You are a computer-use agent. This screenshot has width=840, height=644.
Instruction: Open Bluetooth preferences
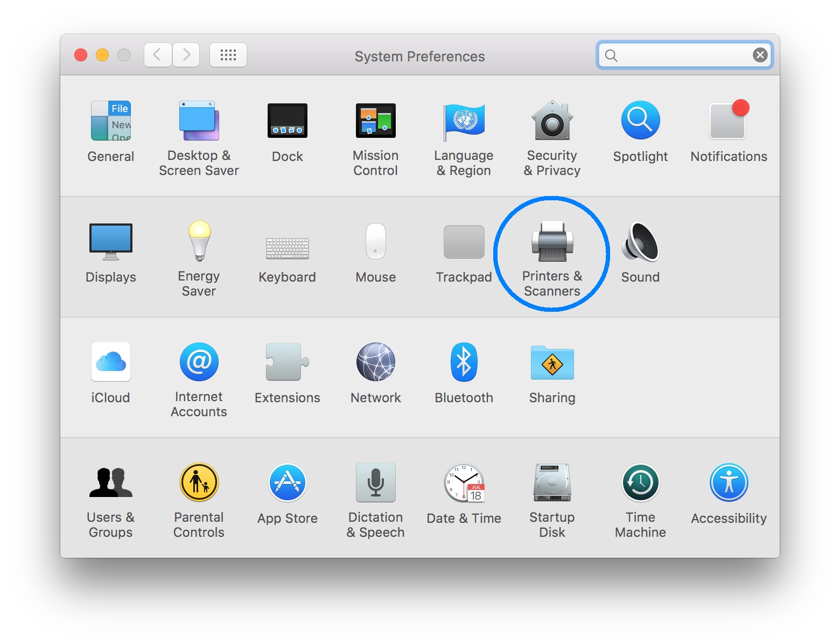click(x=464, y=374)
